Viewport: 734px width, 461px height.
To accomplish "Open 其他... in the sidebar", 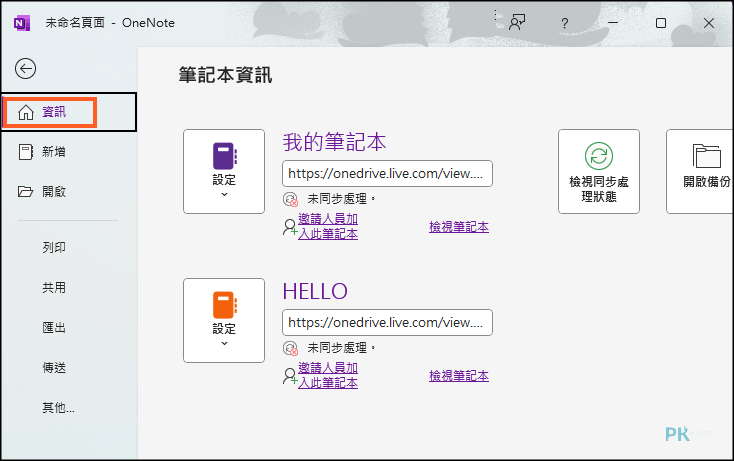I will click(58, 408).
